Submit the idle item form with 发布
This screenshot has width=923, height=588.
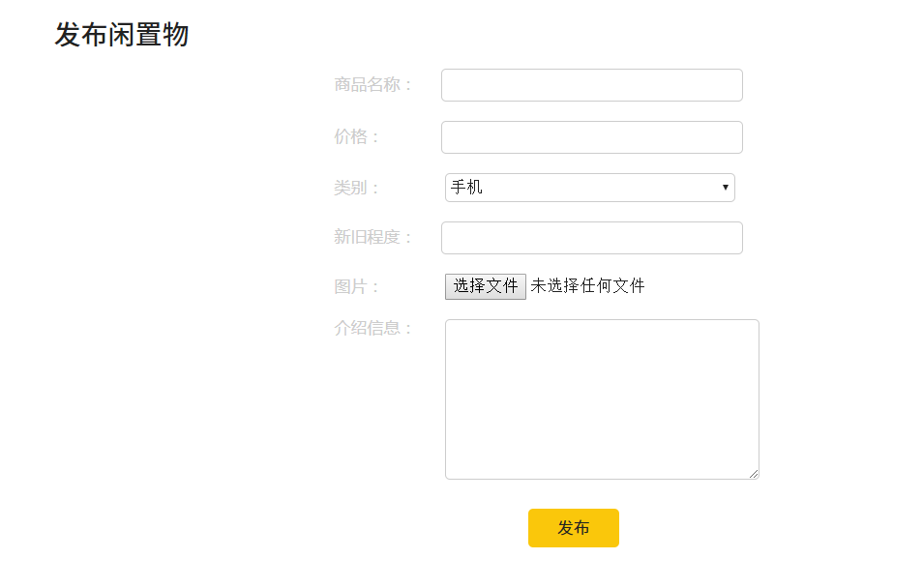(x=573, y=528)
